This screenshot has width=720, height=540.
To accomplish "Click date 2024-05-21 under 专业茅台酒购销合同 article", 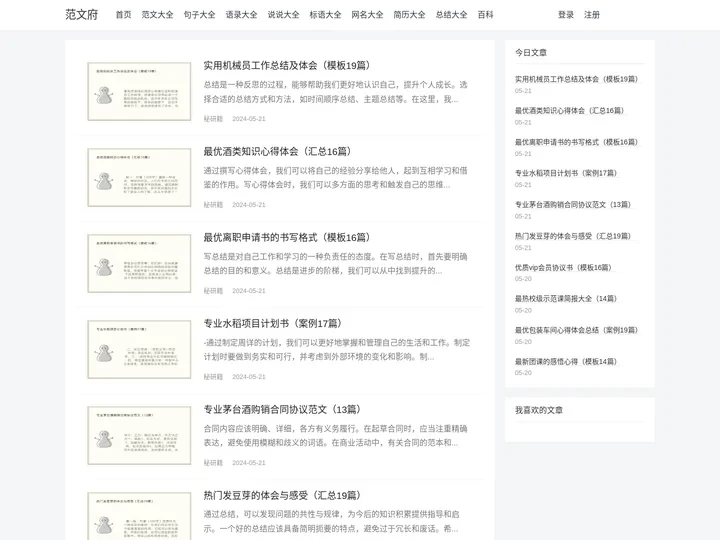I will 249,462.
